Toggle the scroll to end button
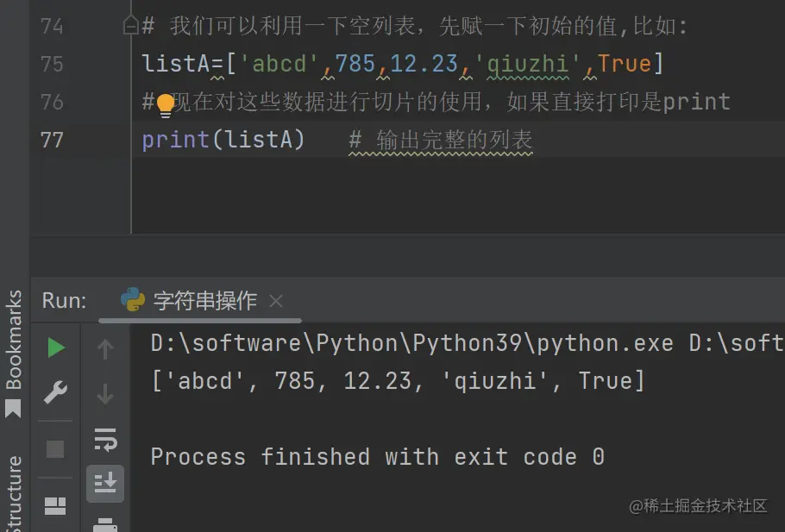 coord(105,484)
